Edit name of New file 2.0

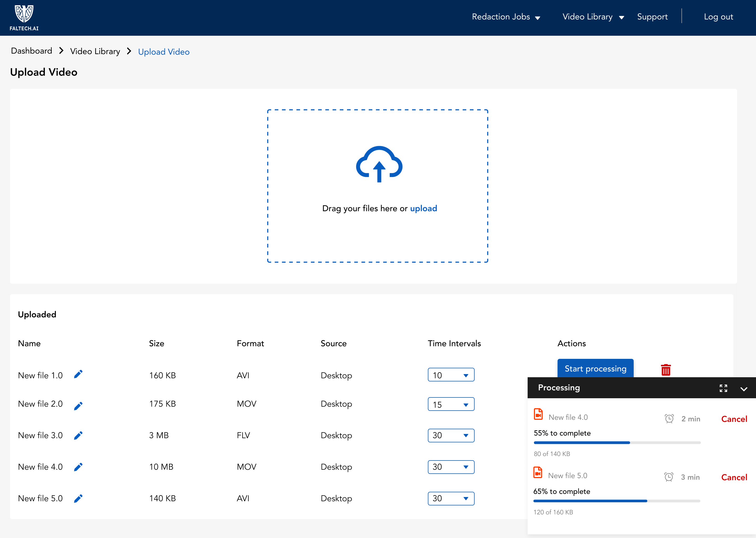pyautogui.click(x=78, y=406)
